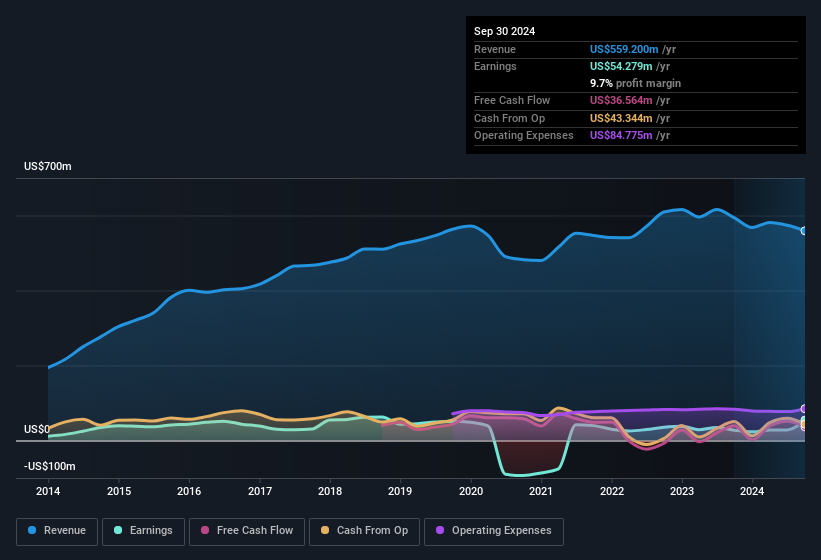Click the -US$100m y-axis label
This screenshot has width=821, height=560.
[x=48, y=466]
